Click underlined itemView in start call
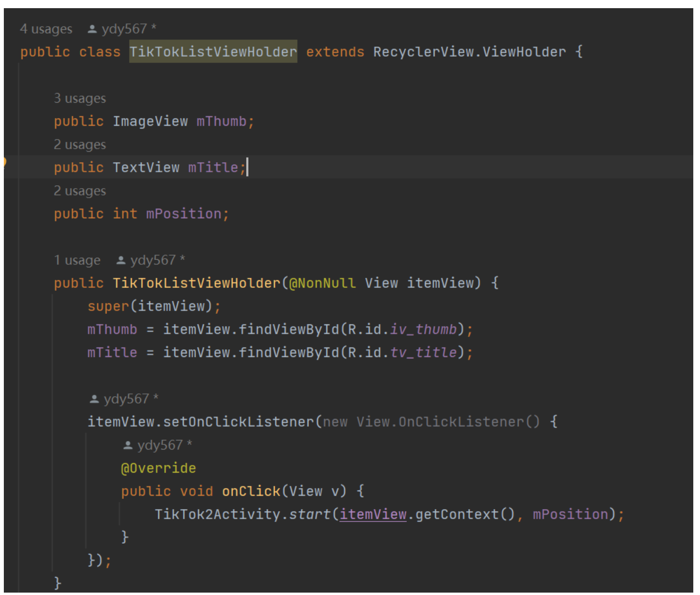 [373, 514]
